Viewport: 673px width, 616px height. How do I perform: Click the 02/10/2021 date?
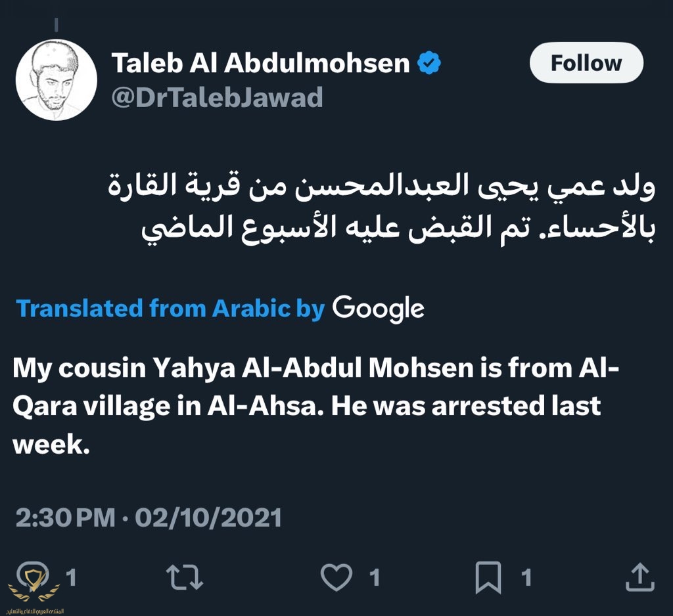click(208, 517)
